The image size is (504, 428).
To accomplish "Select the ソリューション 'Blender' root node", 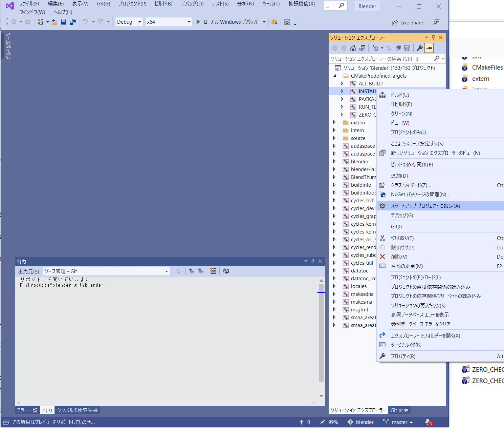I will [x=389, y=68].
